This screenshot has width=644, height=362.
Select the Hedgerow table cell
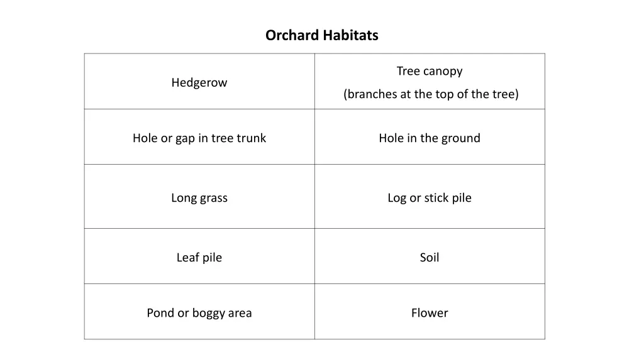(x=199, y=82)
